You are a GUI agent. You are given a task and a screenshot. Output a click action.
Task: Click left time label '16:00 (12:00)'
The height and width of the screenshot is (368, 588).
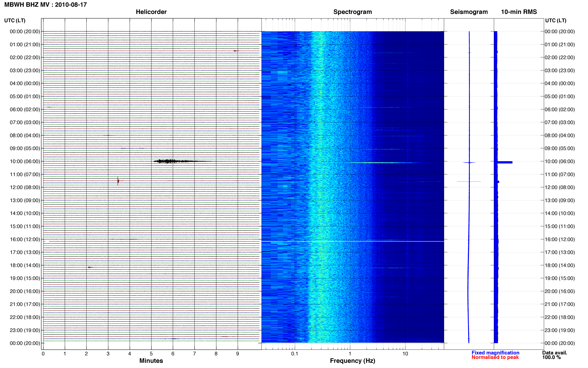[25, 239]
